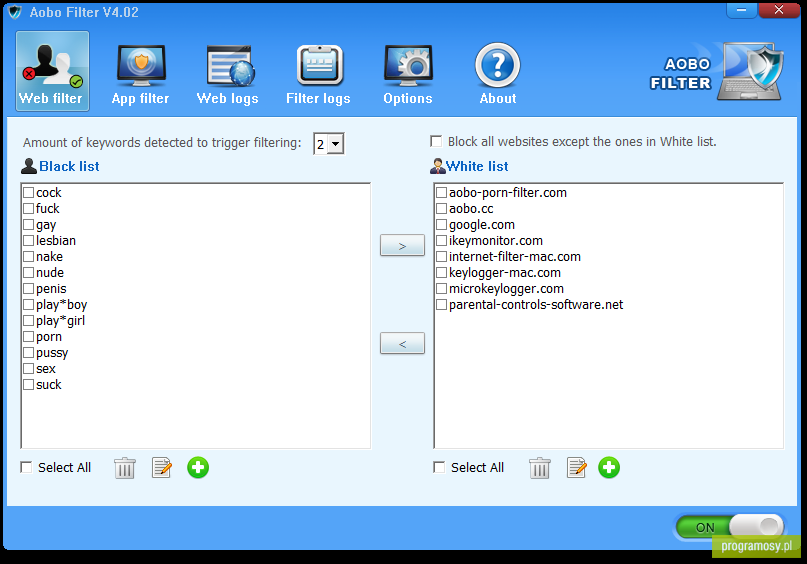Edit selected White list entry

pyautogui.click(x=576, y=468)
